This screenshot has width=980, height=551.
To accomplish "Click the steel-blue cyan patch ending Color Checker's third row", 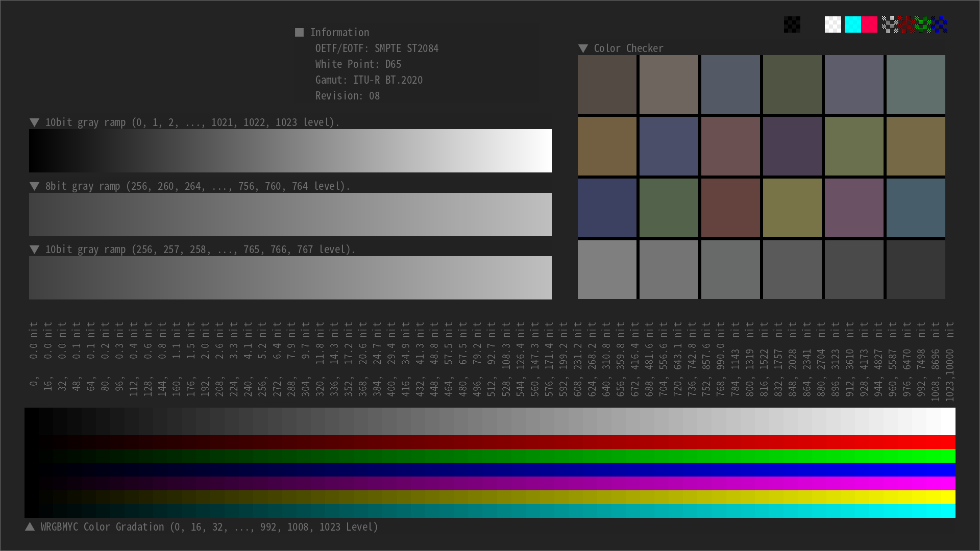I will [x=916, y=208].
